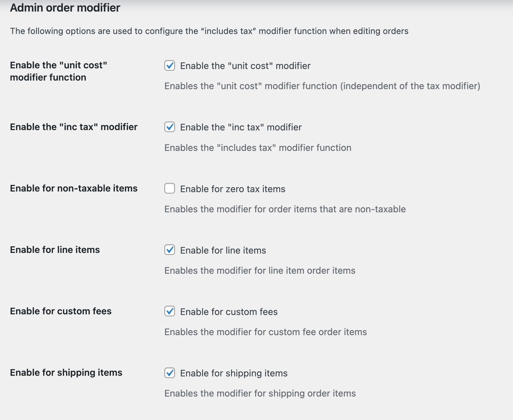
Task: Disable the "Enable for shipping items" checkbox
Action: point(170,373)
